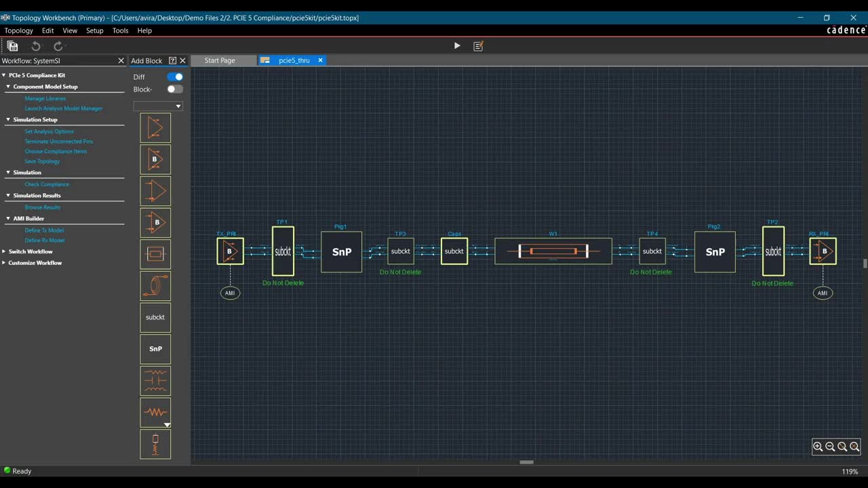Screen dimensions: 868x488
Task: Click the TX_PRI transmitter block on canvas
Action: [230, 251]
